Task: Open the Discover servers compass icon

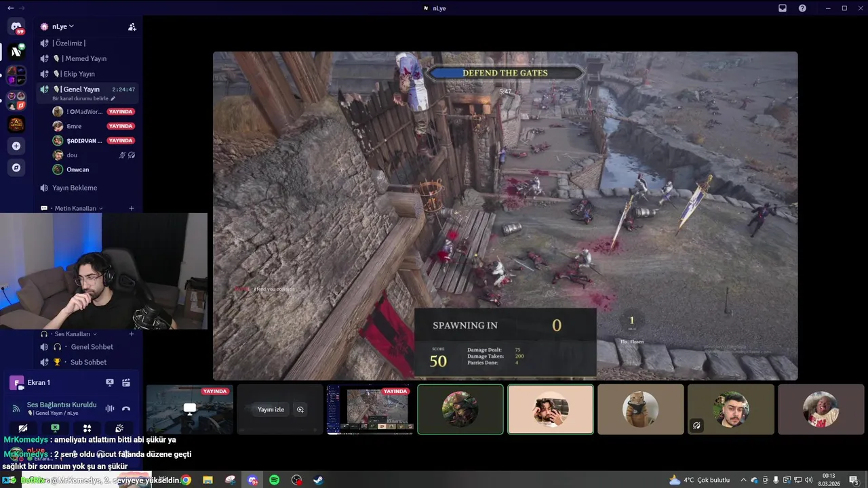Action: (16, 167)
